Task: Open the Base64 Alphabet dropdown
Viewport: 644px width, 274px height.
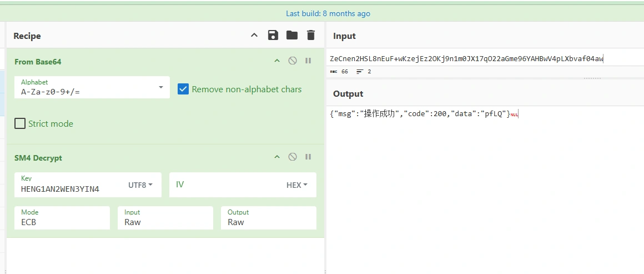Action: click(160, 88)
